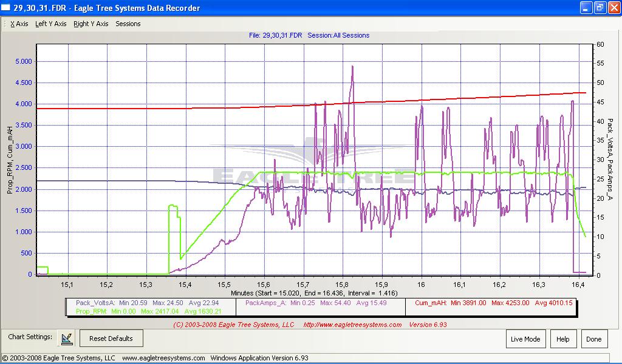
Task: Open the X Axis menu
Action: click(19, 24)
